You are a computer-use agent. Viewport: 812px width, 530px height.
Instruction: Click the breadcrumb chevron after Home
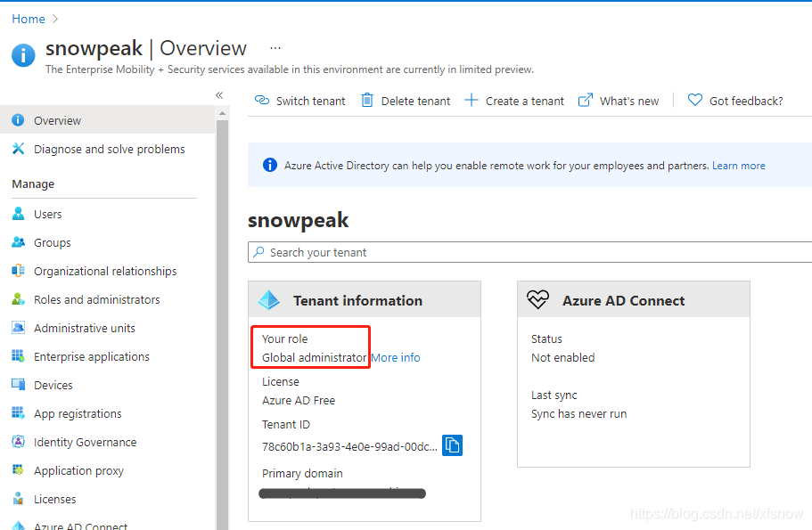click(x=55, y=19)
